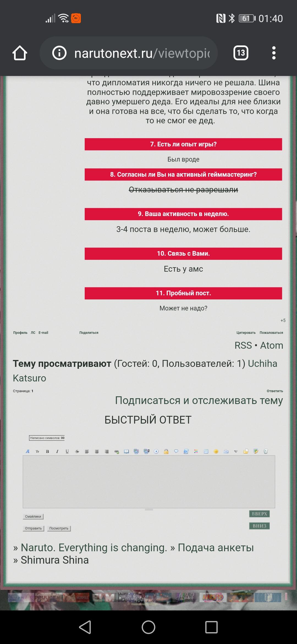The height and width of the screenshot is (644, 297).
Task: Open Naruto. Everything is changing. breadcrumb
Action: click(94, 548)
